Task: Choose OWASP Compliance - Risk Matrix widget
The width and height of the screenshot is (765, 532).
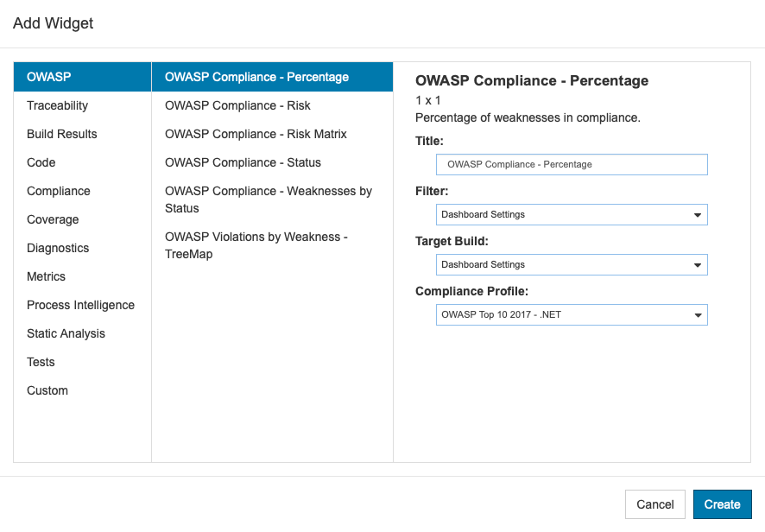Action: [x=272, y=134]
